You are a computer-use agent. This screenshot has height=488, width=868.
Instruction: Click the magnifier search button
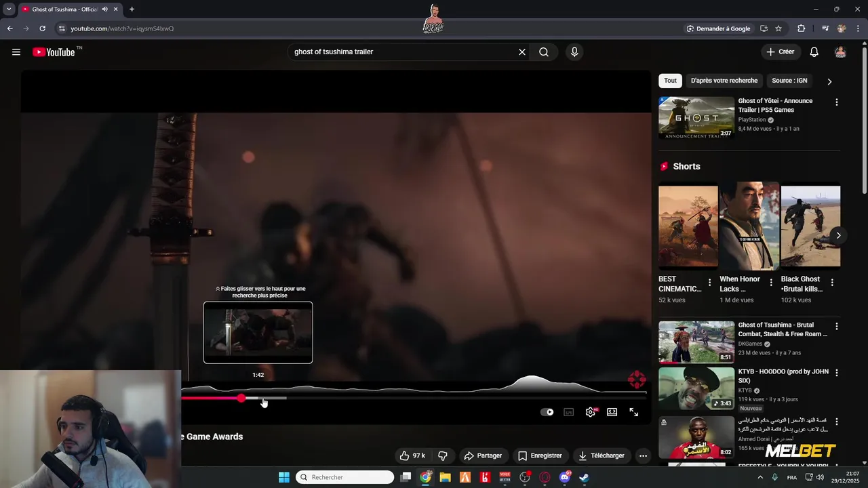[544, 52]
